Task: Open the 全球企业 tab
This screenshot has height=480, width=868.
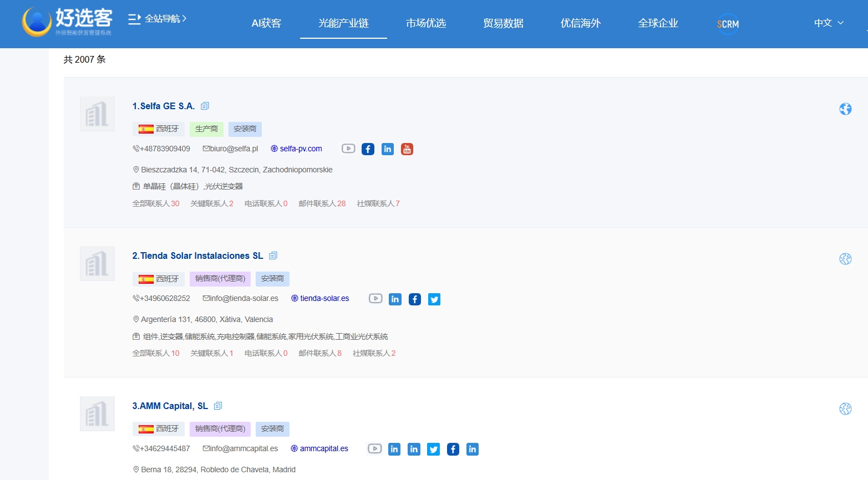Action: 658,23
